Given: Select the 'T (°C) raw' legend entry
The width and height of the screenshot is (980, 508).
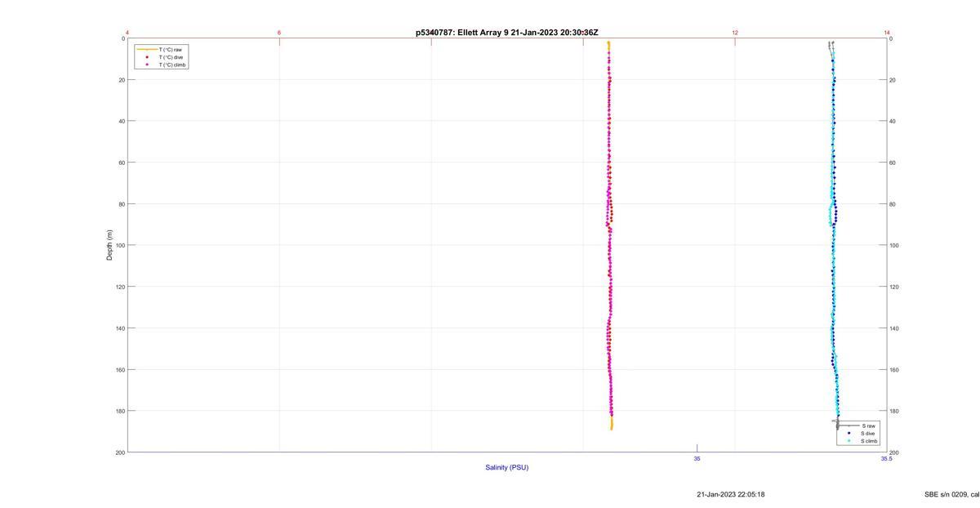Looking at the screenshot, I should [x=171, y=50].
